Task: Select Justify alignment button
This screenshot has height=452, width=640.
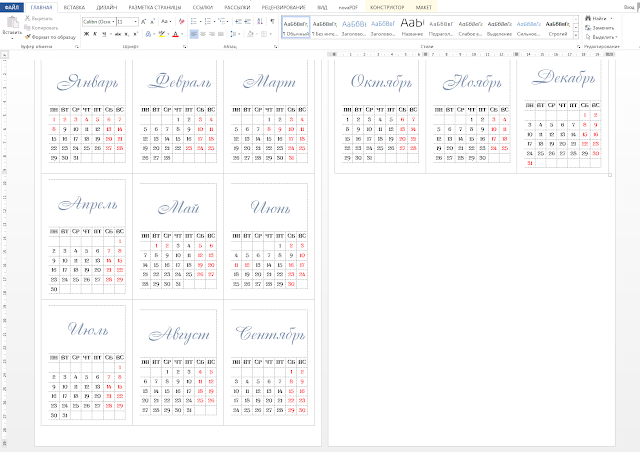Action: tap(221, 34)
